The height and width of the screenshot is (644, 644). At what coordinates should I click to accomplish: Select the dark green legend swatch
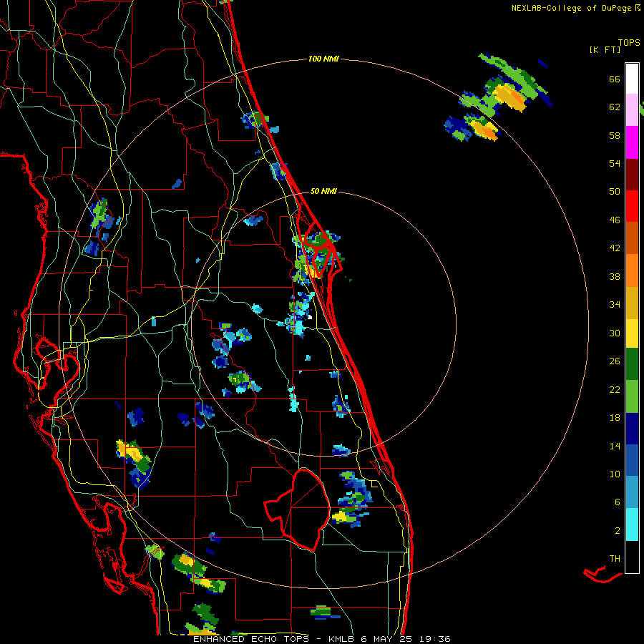tap(632, 364)
